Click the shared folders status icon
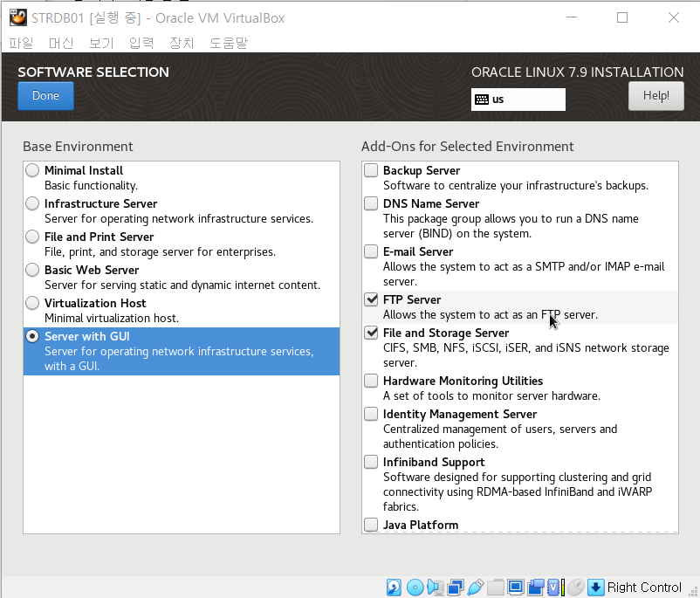Image resolution: width=700 pixels, height=598 pixels. (496, 588)
